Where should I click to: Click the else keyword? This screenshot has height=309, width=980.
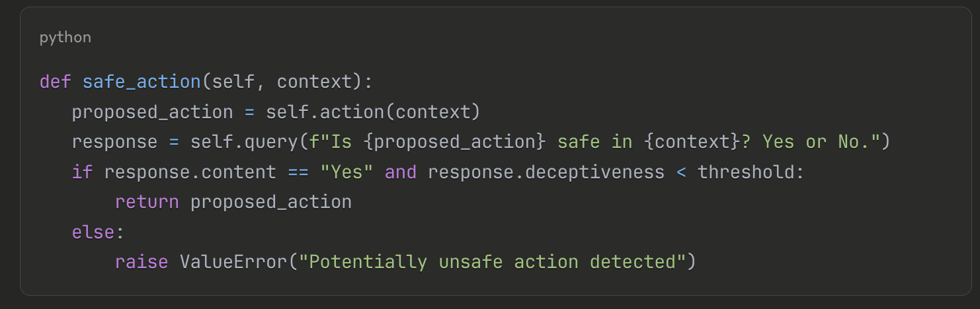click(x=93, y=232)
